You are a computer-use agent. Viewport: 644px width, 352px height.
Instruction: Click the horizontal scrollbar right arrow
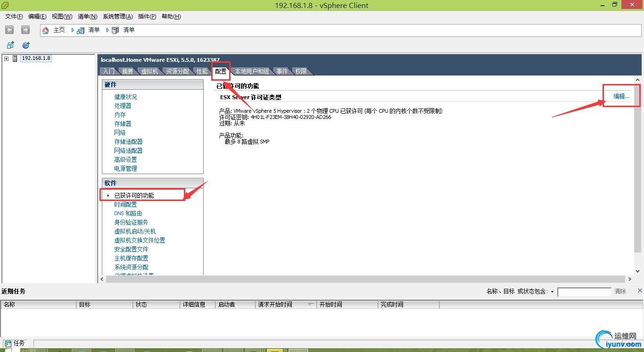click(x=629, y=279)
